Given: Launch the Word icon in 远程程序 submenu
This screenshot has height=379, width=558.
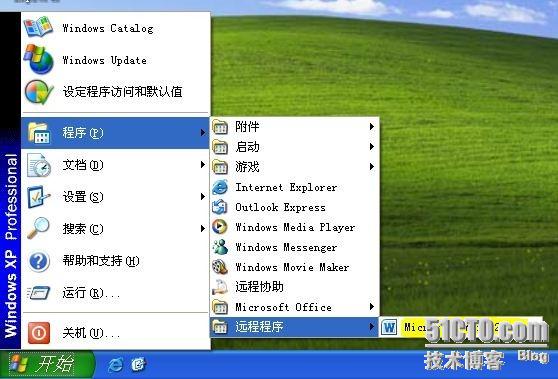Looking at the screenshot, I should [x=389, y=327].
